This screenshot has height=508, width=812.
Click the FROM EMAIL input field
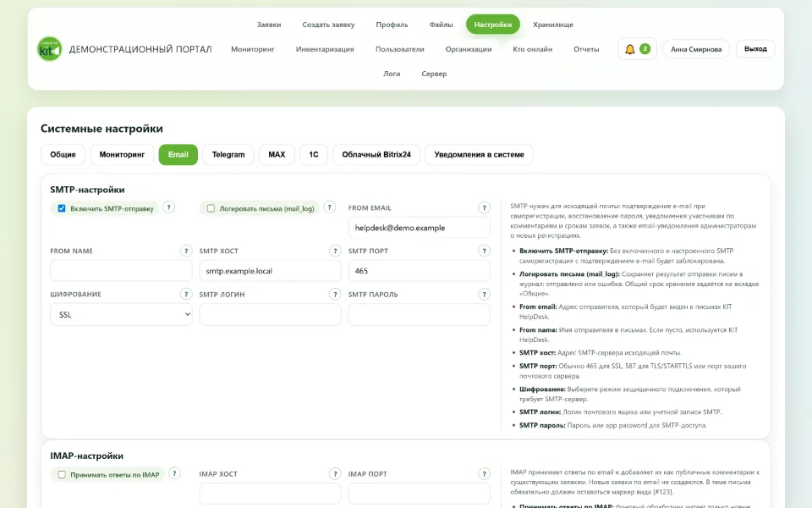click(x=419, y=228)
